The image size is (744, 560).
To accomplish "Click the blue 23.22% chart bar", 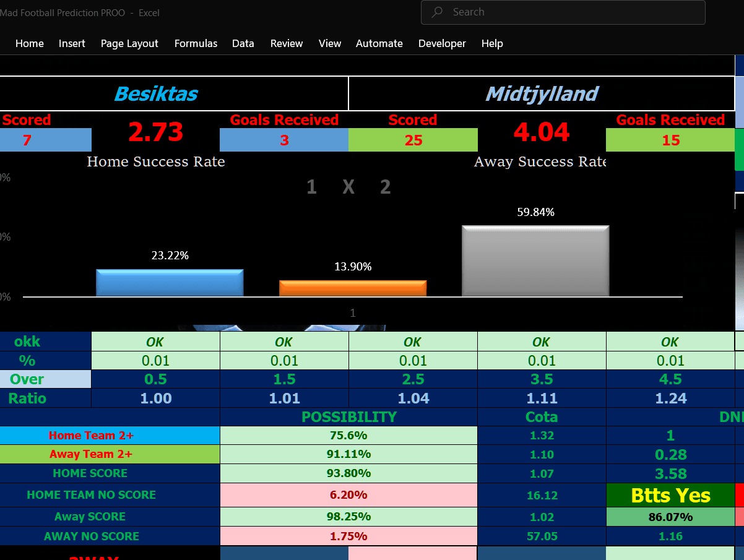I will (170, 283).
